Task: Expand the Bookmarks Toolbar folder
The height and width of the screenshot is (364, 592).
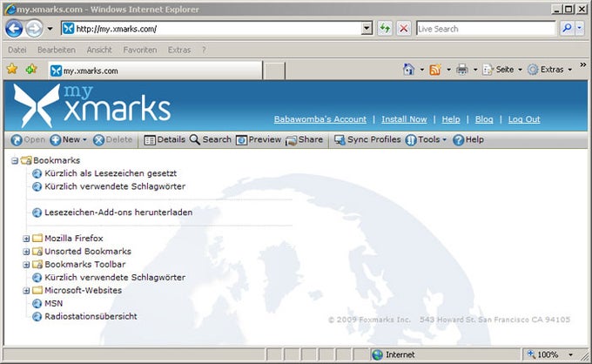Action: [x=26, y=265]
